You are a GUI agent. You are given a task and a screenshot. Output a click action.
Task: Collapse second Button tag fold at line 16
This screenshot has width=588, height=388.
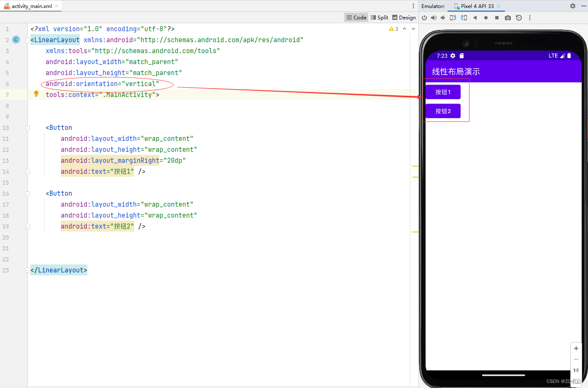pos(27,194)
